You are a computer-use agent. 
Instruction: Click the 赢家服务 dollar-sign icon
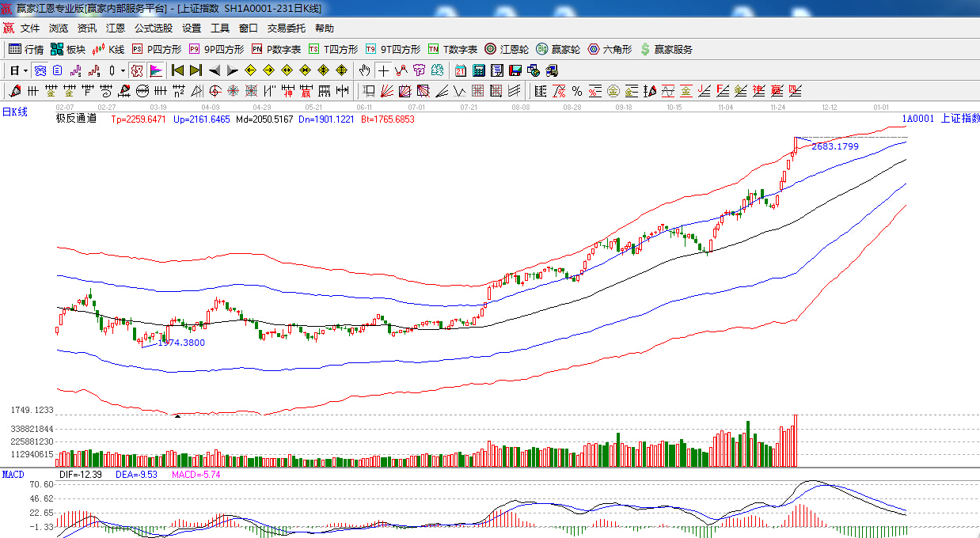666,49
